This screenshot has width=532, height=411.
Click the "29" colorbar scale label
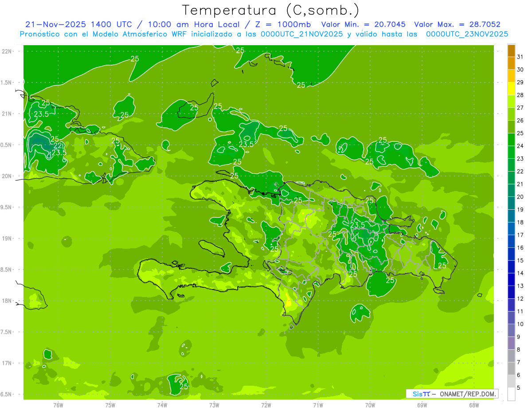click(520, 82)
